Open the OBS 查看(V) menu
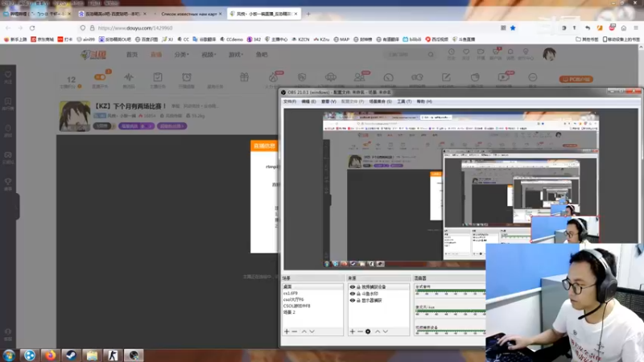This screenshot has width=644, height=362. tap(328, 101)
